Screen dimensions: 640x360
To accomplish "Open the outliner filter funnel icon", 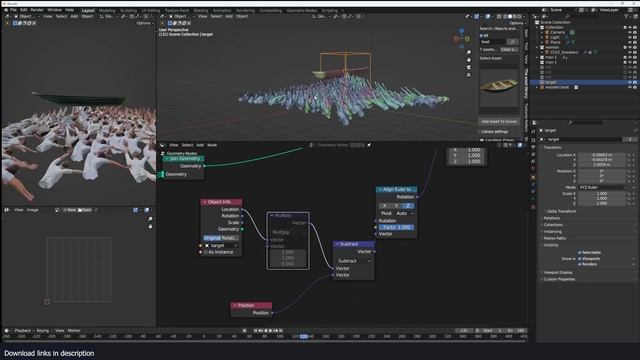I will (626, 16).
